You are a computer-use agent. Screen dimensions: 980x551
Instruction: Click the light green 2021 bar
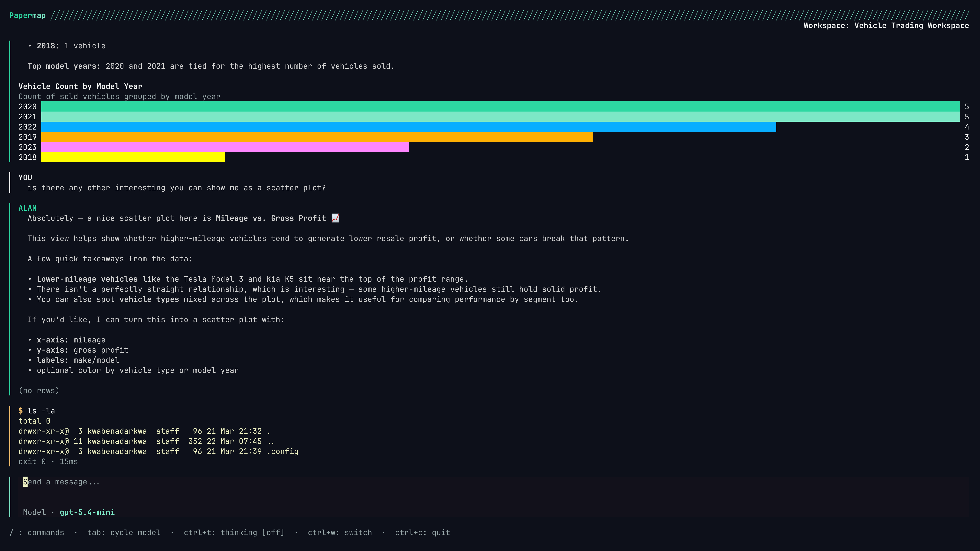click(x=501, y=117)
